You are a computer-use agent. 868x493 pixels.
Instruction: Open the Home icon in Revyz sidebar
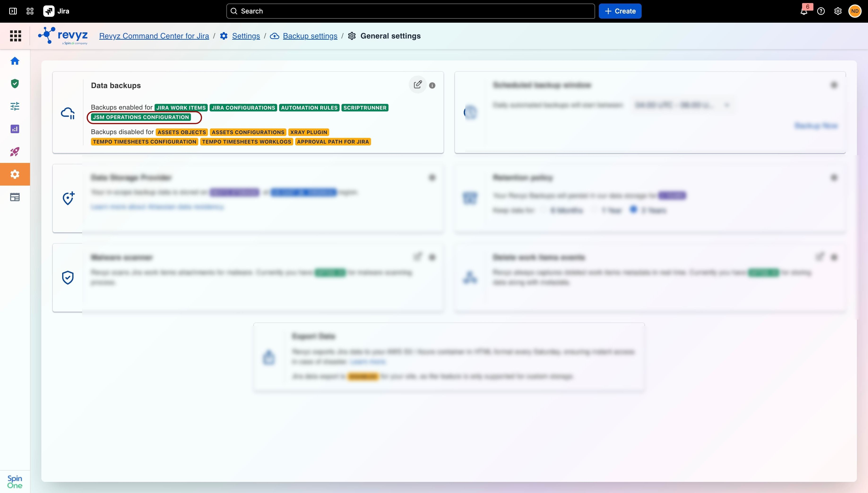tap(15, 61)
